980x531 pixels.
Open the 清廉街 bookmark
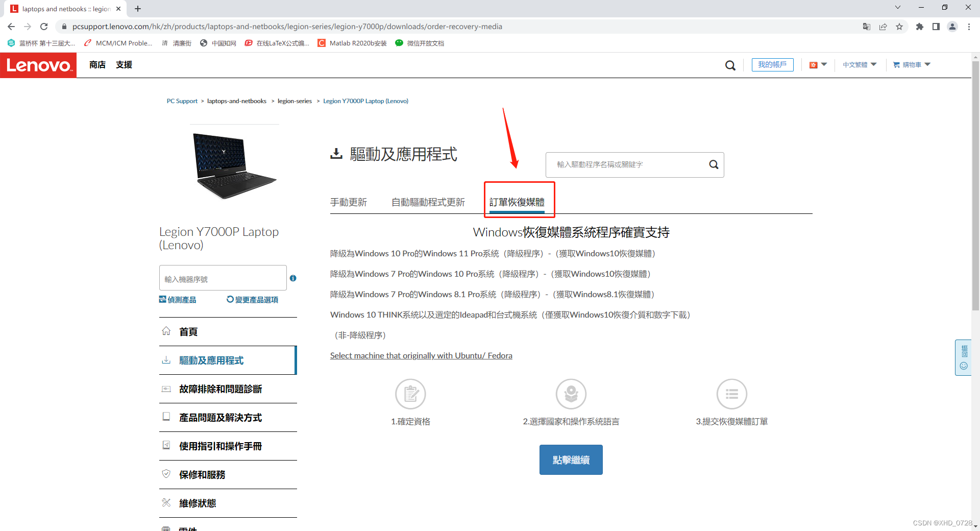tap(177, 43)
